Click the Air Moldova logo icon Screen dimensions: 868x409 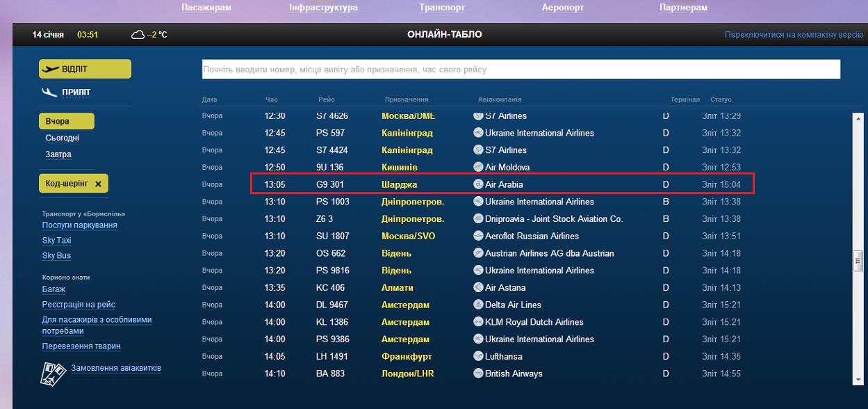(x=478, y=167)
